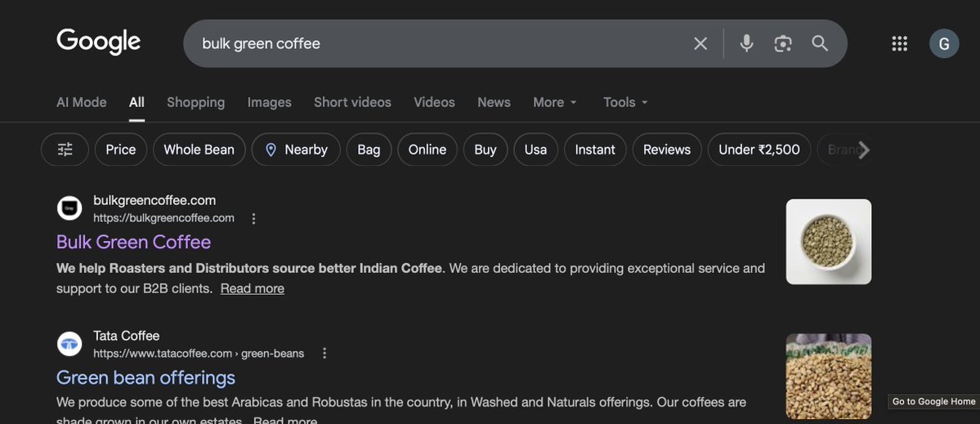Apply the Instant filter chip

(x=595, y=150)
